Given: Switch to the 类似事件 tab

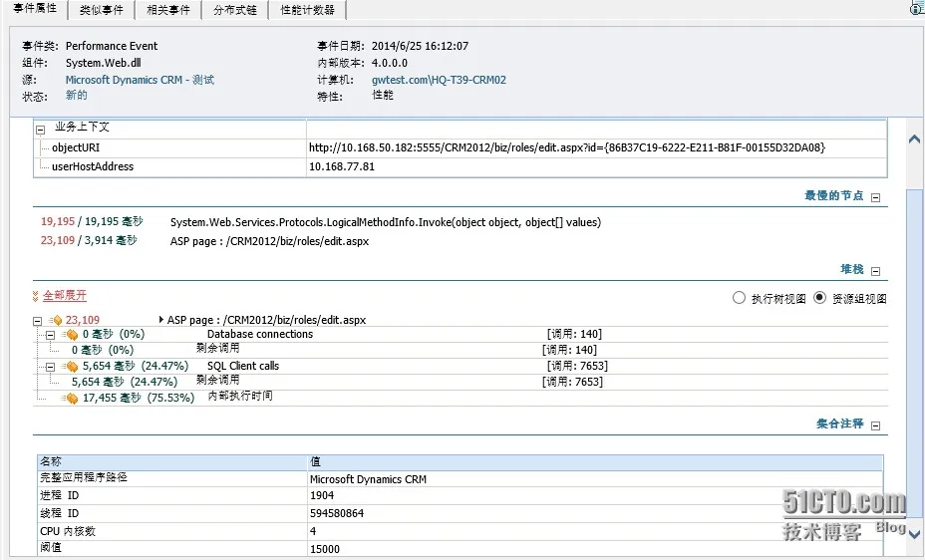Looking at the screenshot, I should (x=102, y=9).
